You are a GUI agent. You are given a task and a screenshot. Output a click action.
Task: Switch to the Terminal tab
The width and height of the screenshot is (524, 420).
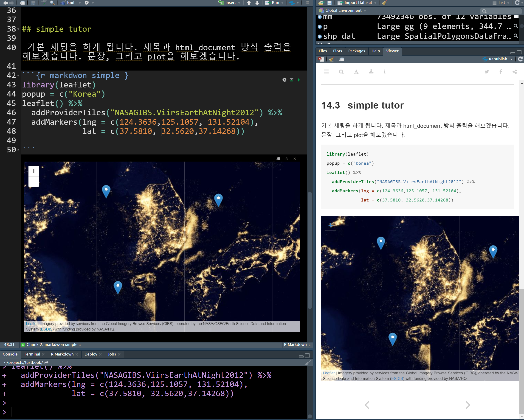point(32,354)
